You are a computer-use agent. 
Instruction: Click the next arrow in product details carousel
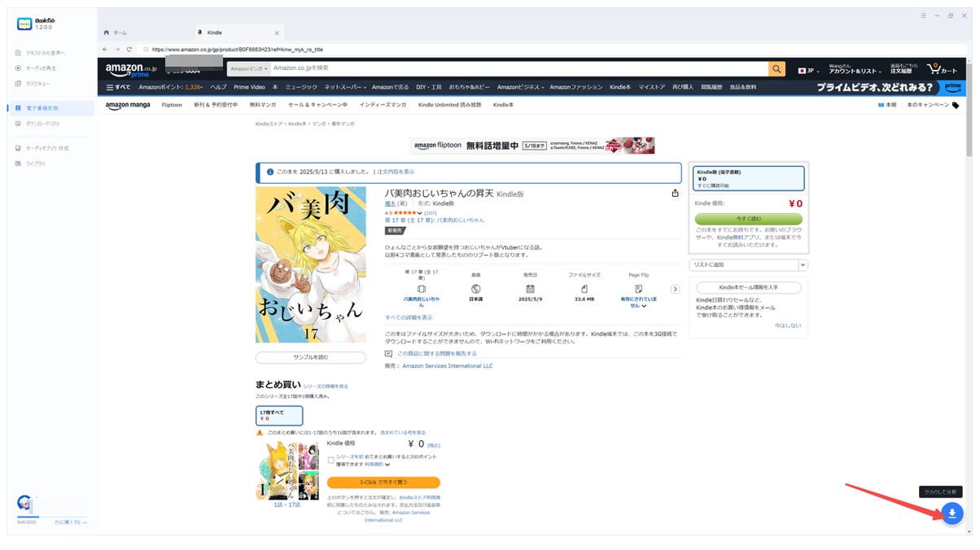click(x=675, y=289)
